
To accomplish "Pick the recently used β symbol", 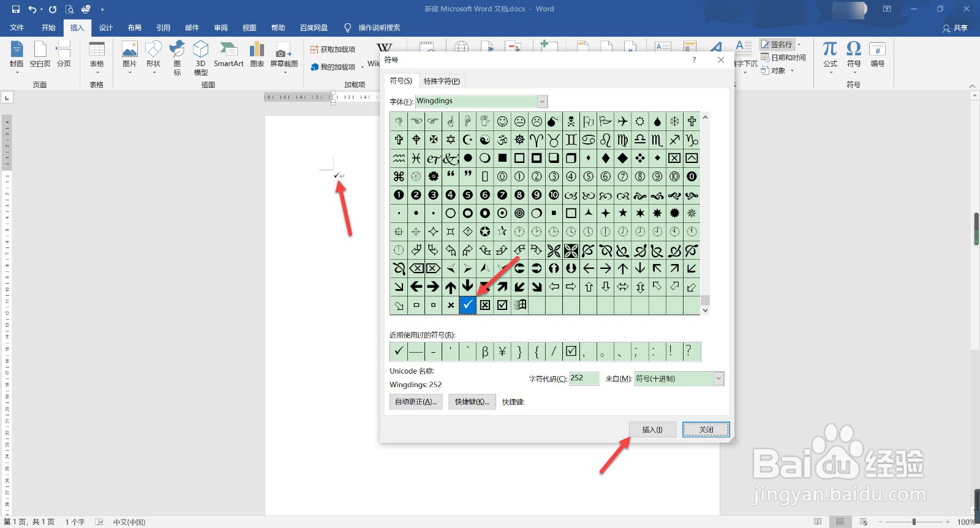I will point(485,352).
